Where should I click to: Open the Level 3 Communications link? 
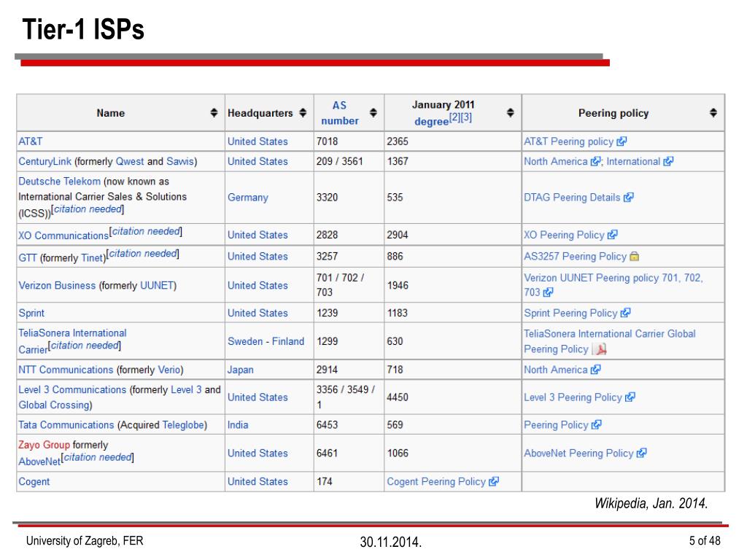click(72, 389)
